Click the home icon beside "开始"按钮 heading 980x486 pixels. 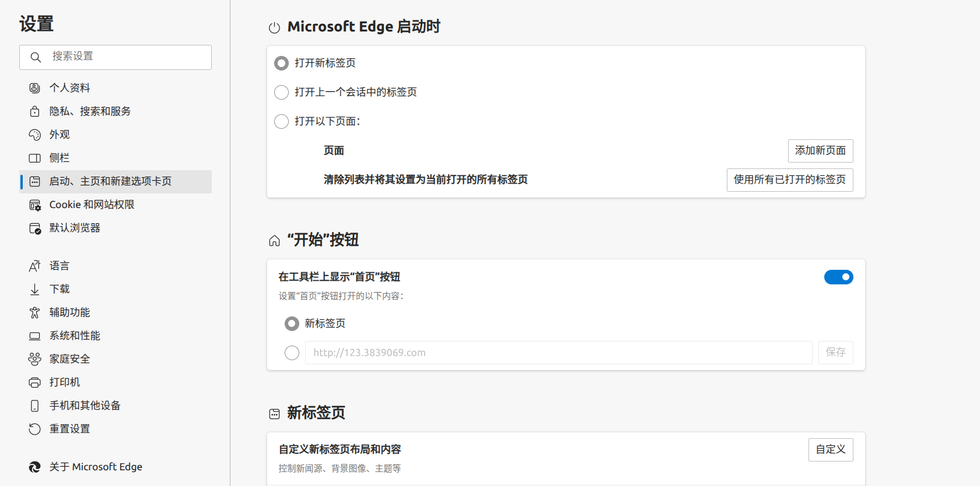tap(274, 241)
